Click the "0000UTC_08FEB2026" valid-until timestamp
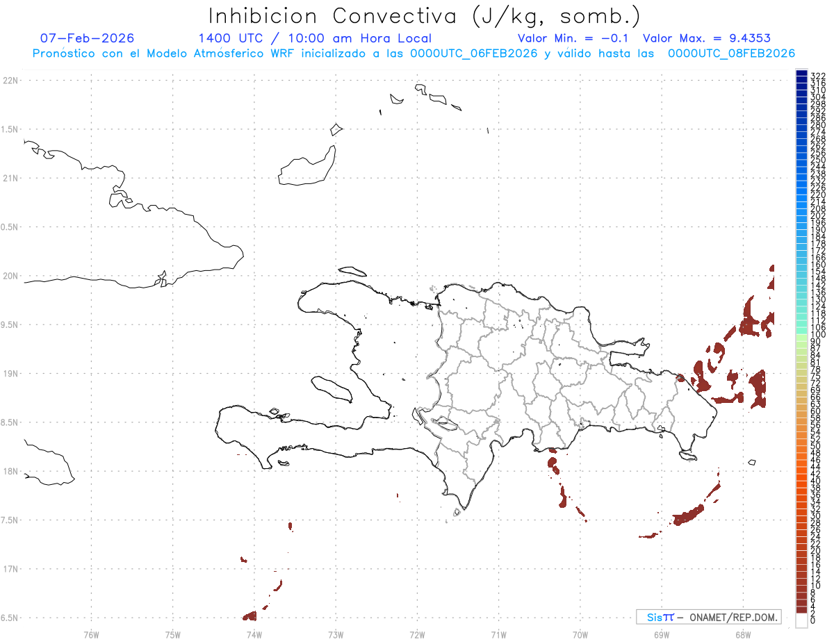This screenshot has width=834, height=644. 731,53
